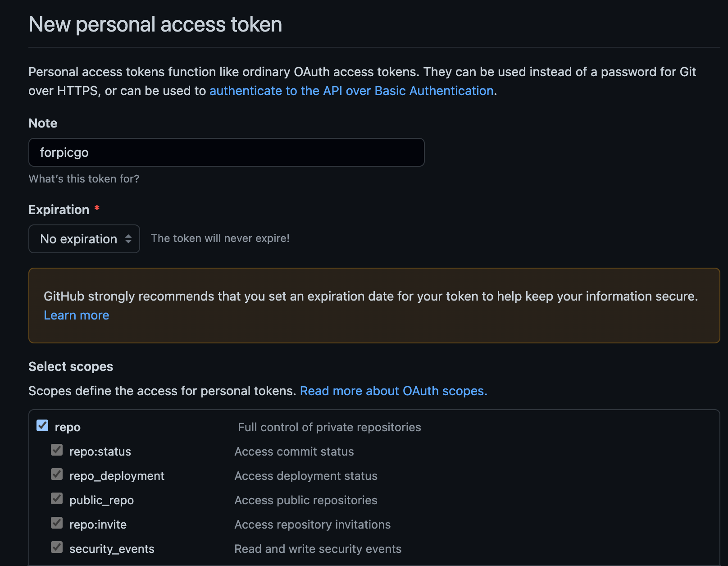The width and height of the screenshot is (728, 566).
Task: Click the security_events label text
Action: (x=112, y=549)
